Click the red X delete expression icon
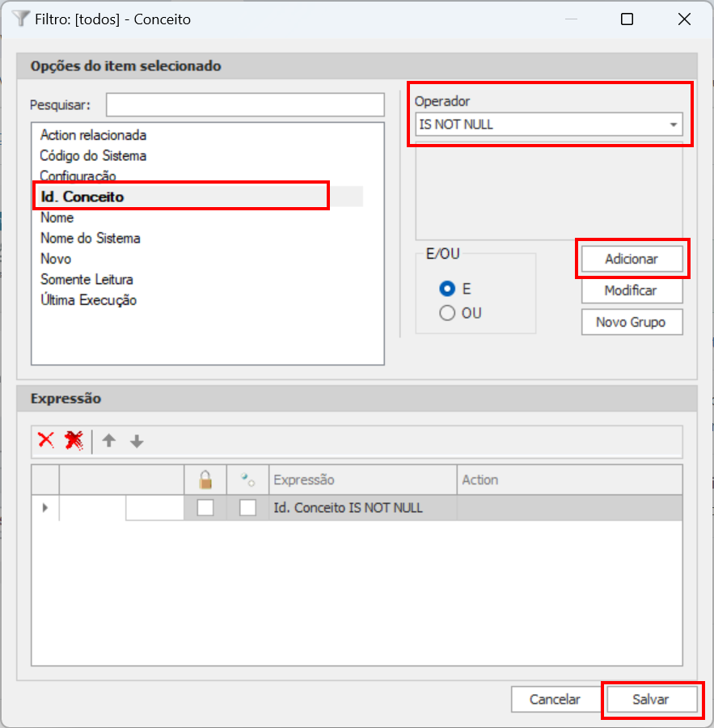This screenshot has height=728, width=714. (46, 440)
